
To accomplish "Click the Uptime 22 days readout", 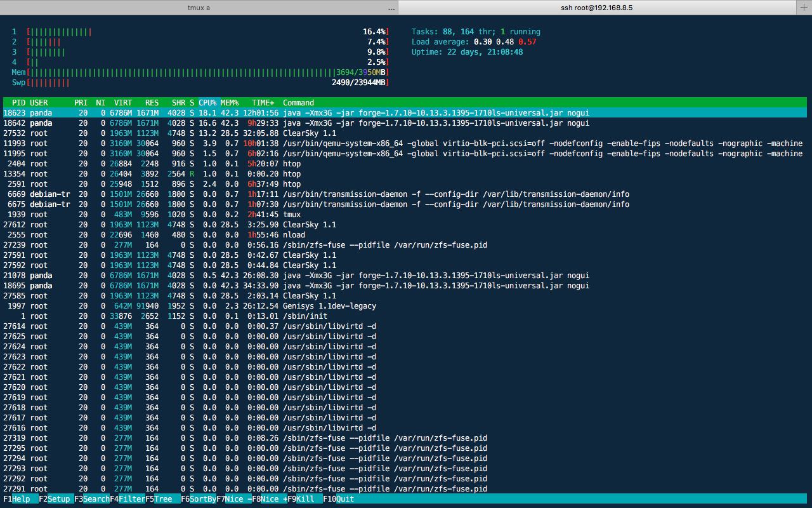I will tap(468, 52).
